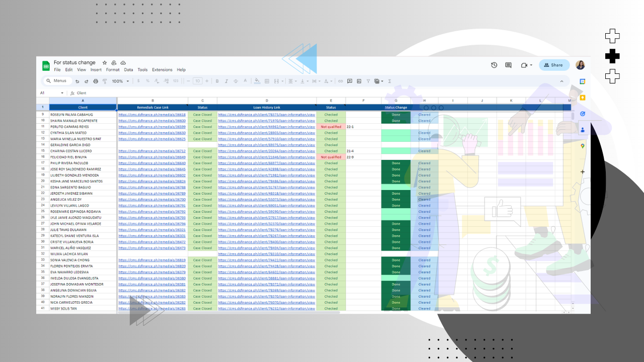Click the move-to-Drive folder icon
Screen dimensions: 644x362
coord(114,63)
